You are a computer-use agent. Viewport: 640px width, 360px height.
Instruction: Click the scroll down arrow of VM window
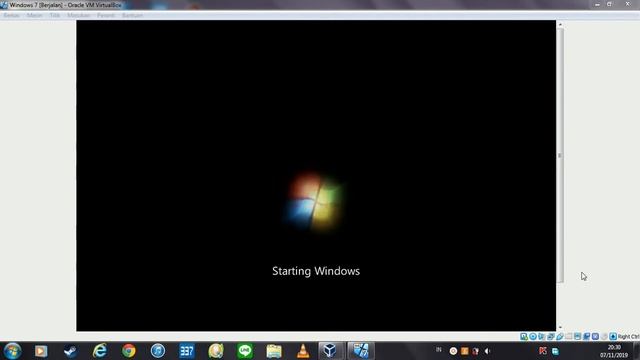tap(560, 327)
